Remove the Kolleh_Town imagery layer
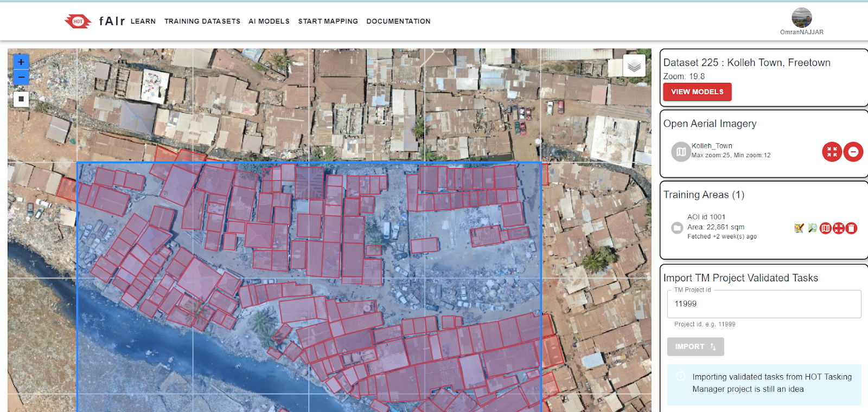 tap(853, 152)
